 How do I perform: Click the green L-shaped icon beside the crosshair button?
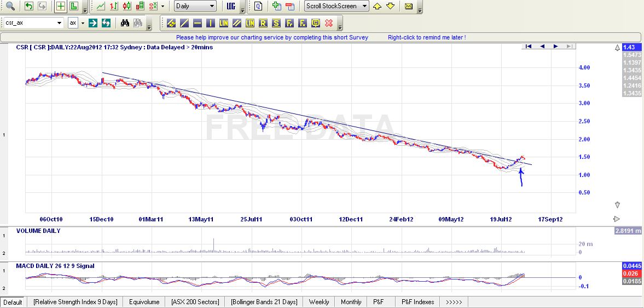(x=74, y=6)
